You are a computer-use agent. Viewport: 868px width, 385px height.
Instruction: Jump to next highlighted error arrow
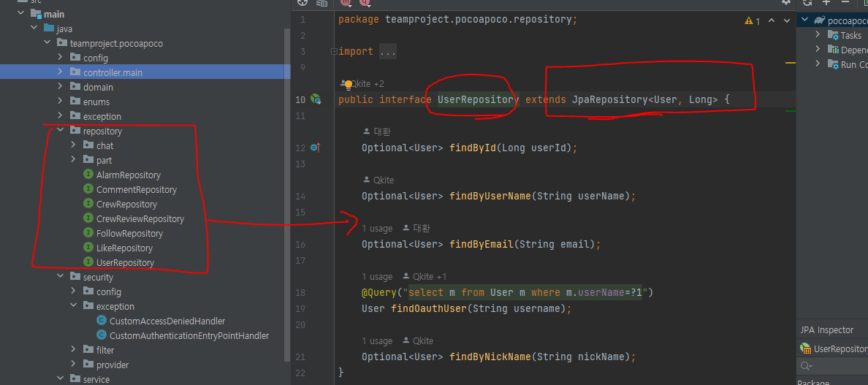click(x=788, y=21)
